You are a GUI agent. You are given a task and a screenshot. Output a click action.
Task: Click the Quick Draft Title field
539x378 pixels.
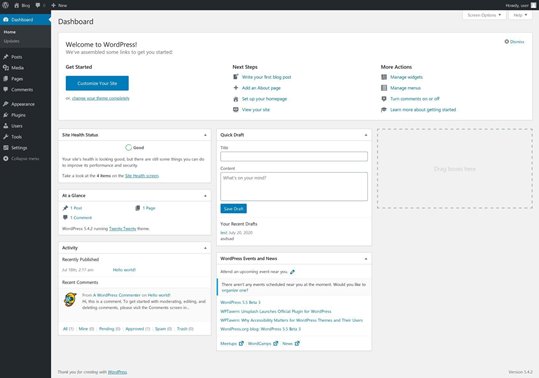(294, 156)
